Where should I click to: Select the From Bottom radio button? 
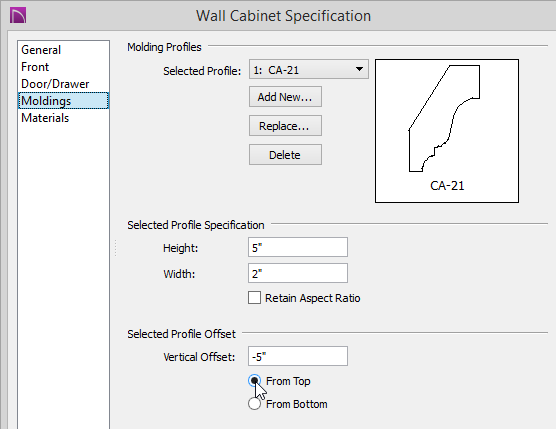click(x=254, y=404)
